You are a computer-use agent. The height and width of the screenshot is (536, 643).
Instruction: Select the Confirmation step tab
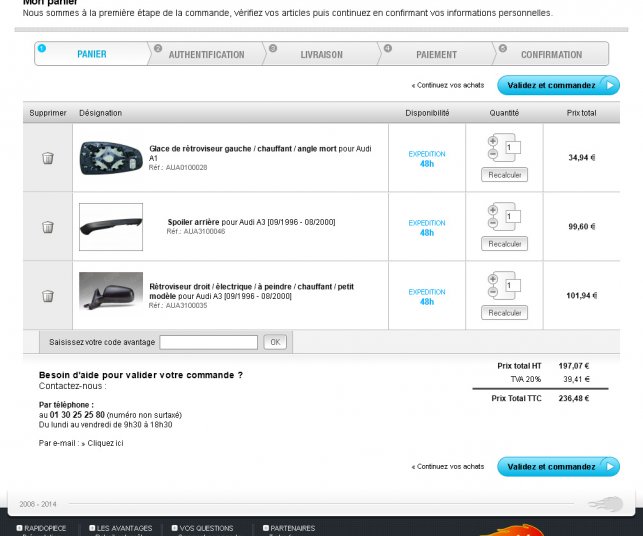[551, 54]
